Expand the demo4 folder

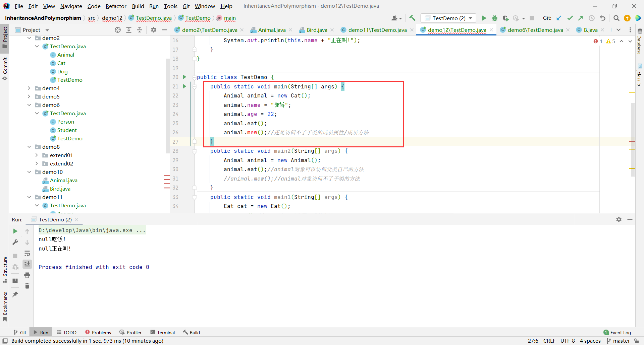point(29,88)
